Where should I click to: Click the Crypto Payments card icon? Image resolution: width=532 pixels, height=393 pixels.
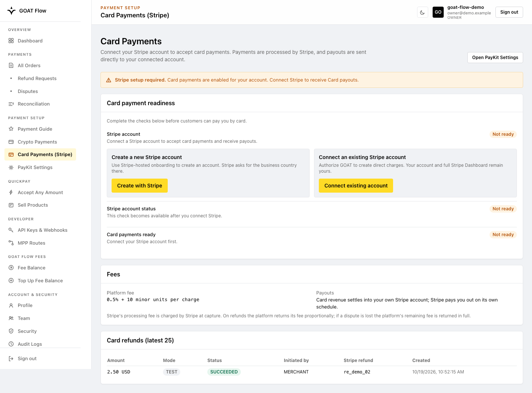pos(11,142)
